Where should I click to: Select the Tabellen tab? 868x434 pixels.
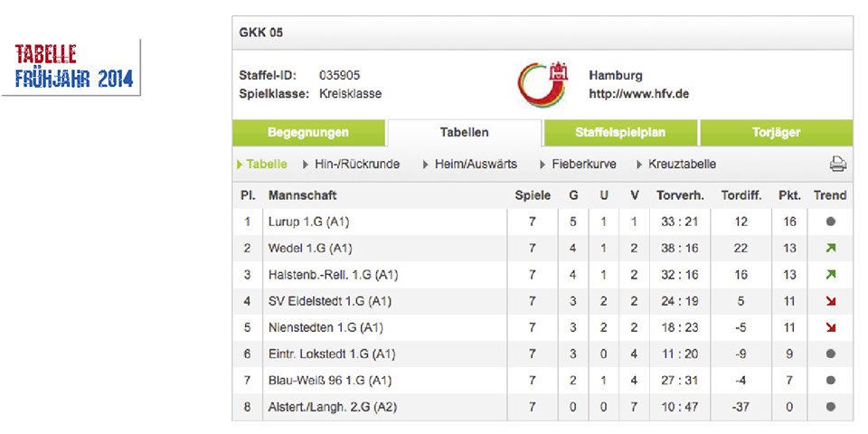coord(465,132)
